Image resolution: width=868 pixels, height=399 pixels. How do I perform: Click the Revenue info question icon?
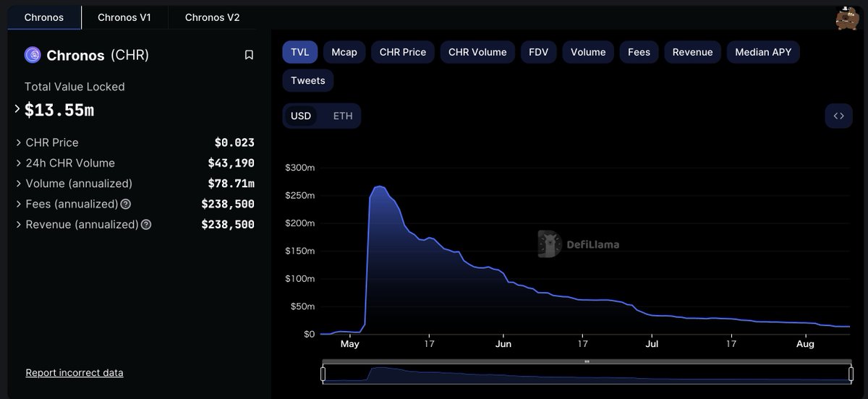click(146, 225)
